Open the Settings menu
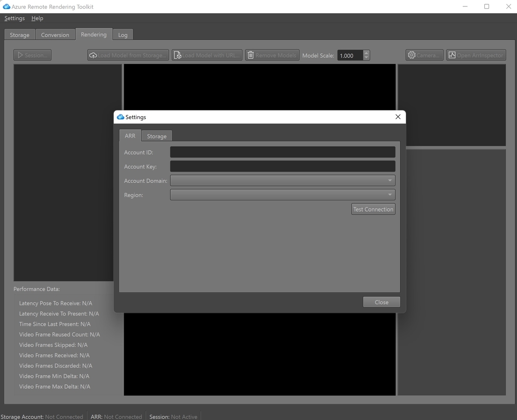Screen dimensions: 517x420 (15, 19)
